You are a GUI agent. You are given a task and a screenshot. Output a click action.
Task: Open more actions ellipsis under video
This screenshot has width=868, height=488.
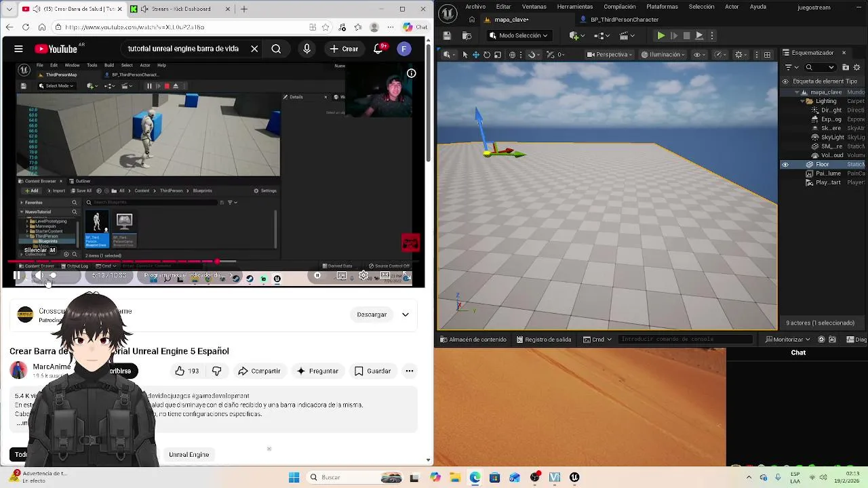[x=409, y=371]
